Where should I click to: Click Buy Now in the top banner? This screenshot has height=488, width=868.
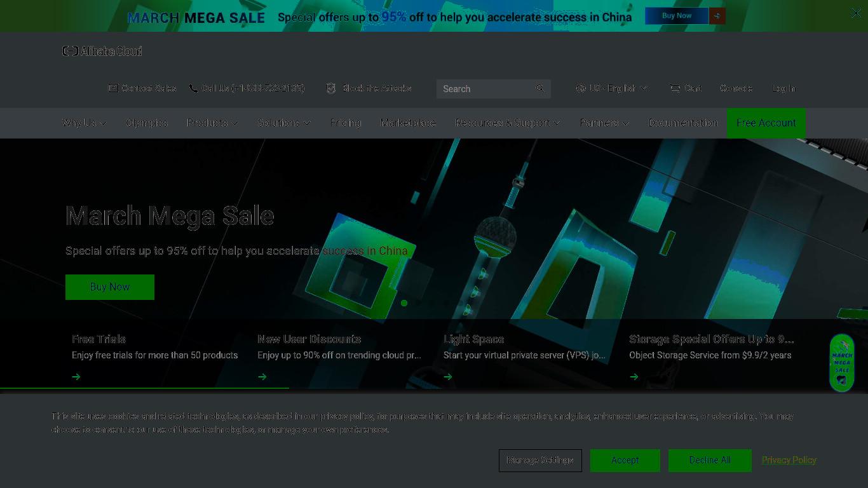coord(677,16)
